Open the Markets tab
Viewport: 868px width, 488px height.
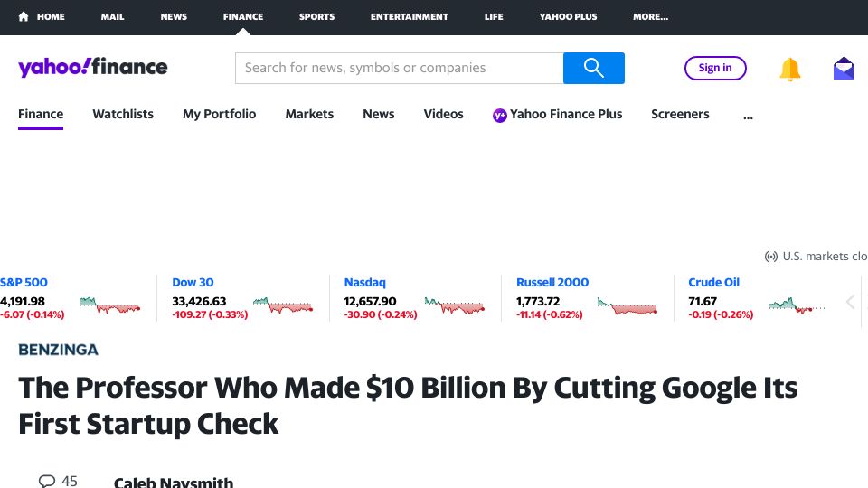point(309,114)
